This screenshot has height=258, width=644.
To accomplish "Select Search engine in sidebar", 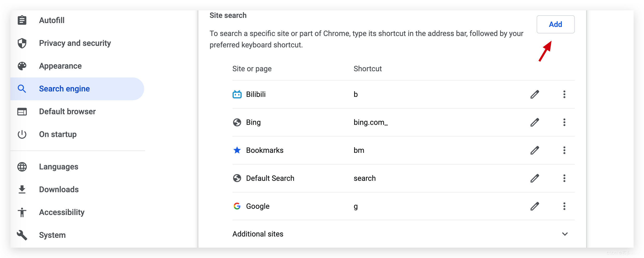I will click(x=77, y=89).
